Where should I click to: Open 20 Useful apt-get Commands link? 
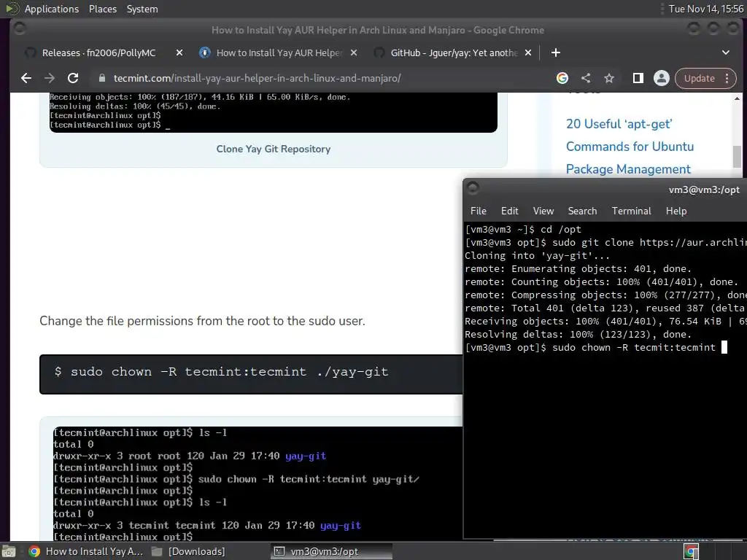pyautogui.click(x=630, y=146)
